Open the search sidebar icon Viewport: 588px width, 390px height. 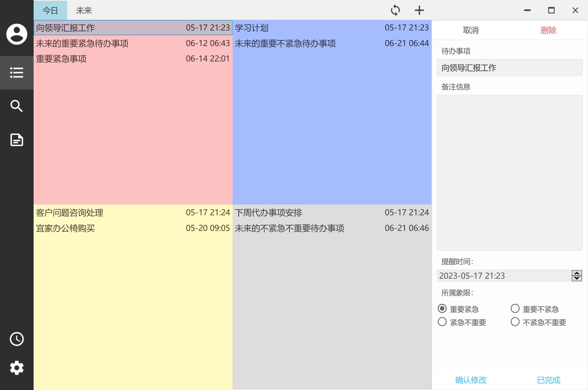[x=17, y=106]
